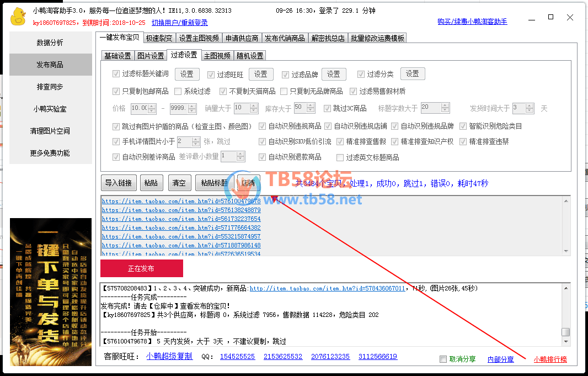Viewport: 588px width, 376px height.
Task: Select the 随机设置 sub-tab
Action: (250, 56)
